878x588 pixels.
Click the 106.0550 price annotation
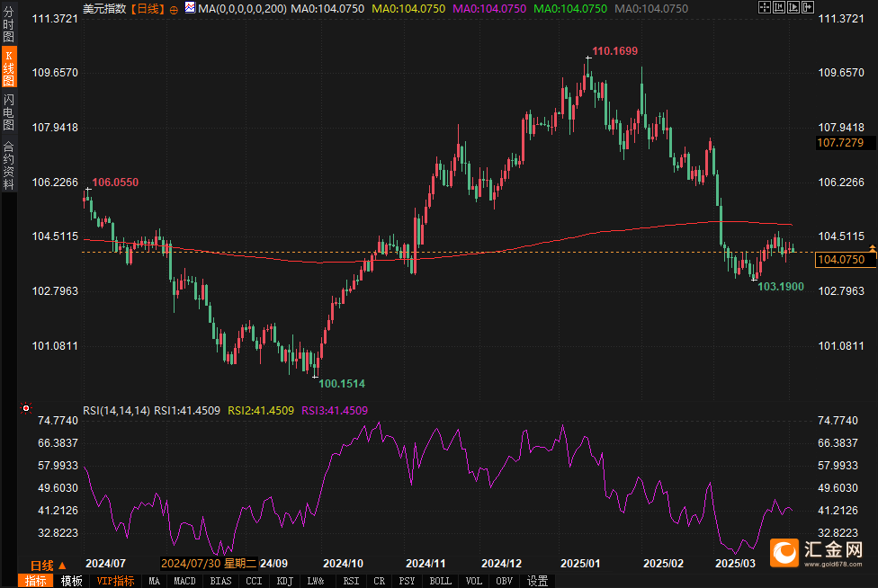115,183
